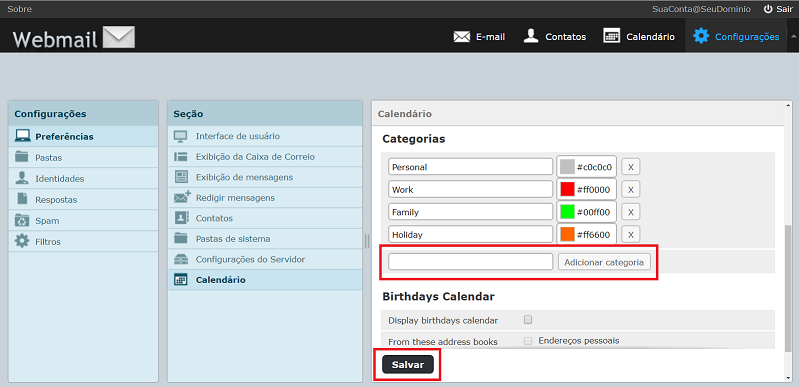Enable Display birthdays calendar checkbox

(528, 320)
